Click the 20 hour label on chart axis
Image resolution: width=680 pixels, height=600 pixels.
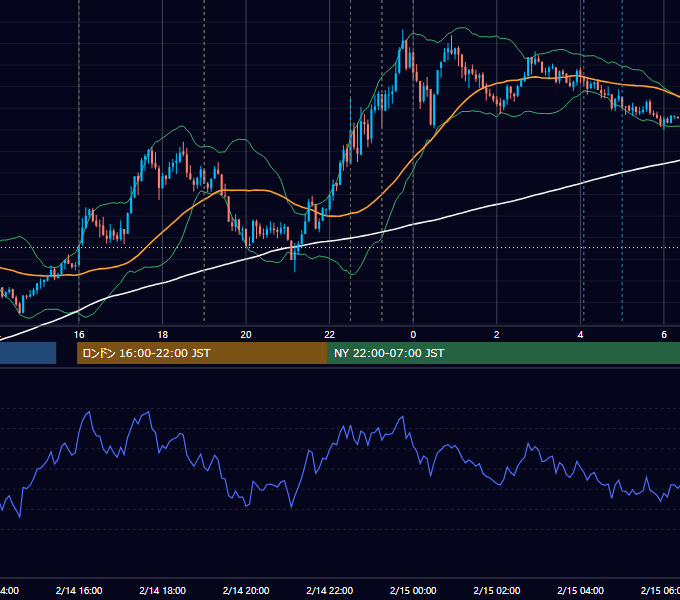point(246,335)
